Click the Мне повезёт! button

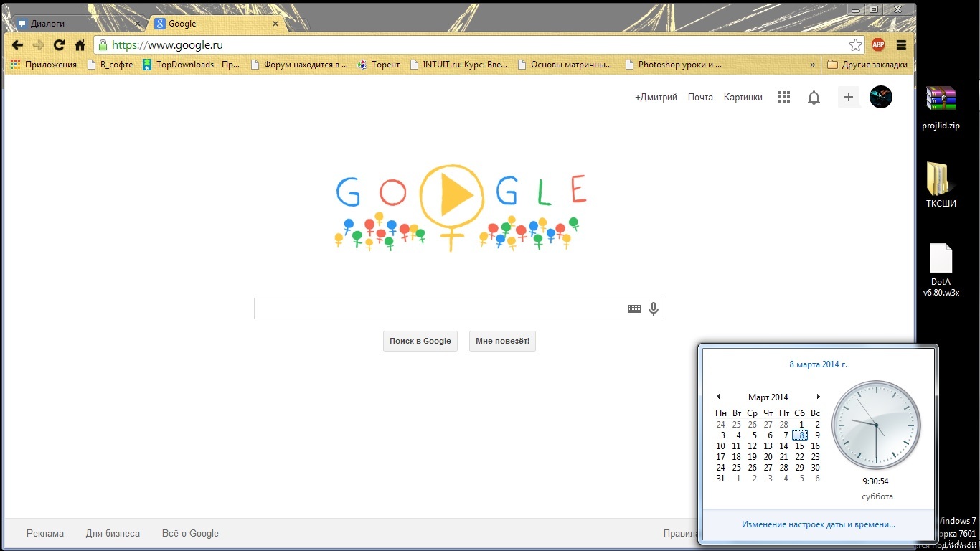pyautogui.click(x=502, y=341)
